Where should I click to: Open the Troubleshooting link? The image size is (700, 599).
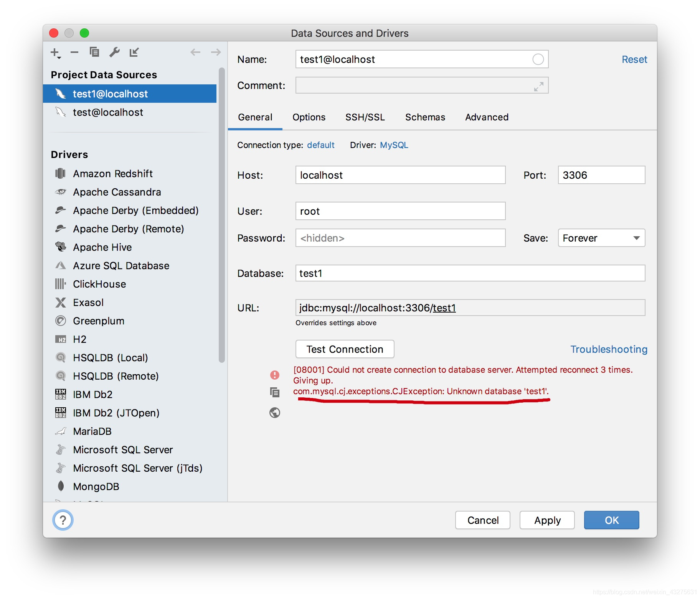pyautogui.click(x=608, y=349)
